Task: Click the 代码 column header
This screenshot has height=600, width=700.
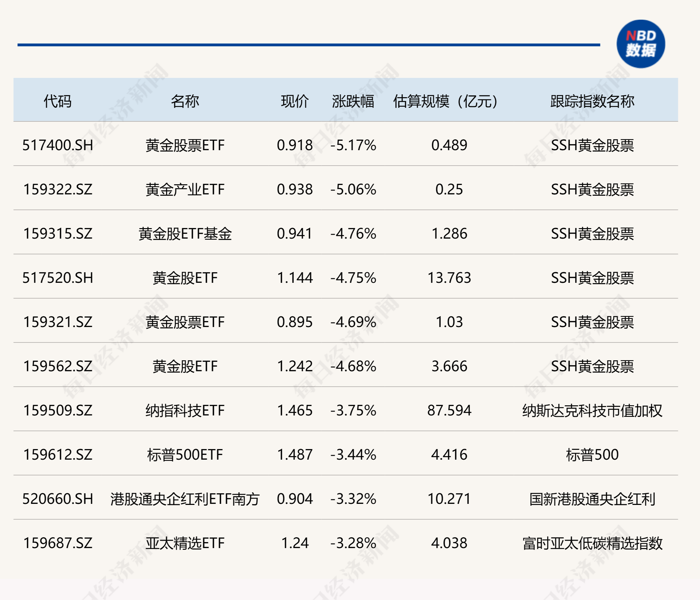Action: [x=58, y=101]
